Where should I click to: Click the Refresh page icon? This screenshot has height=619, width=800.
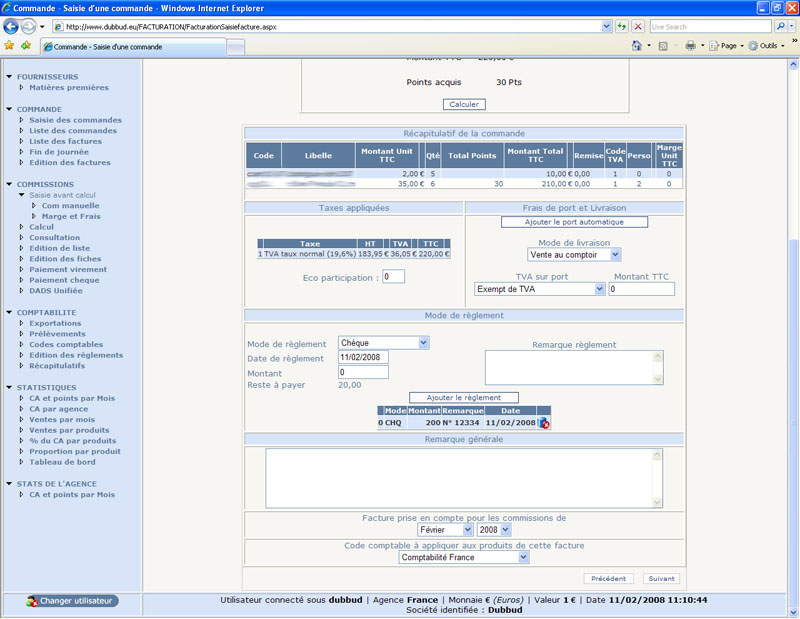click(x=622, y=26)
